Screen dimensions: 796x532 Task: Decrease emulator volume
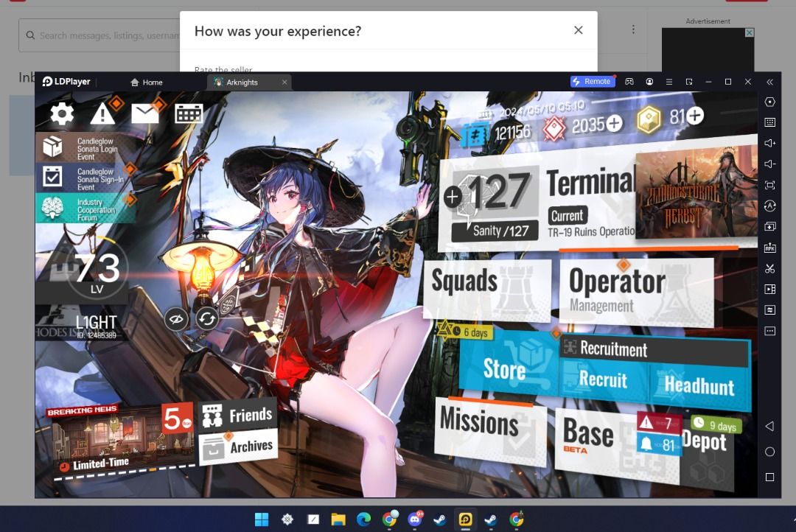click(769, 164)
